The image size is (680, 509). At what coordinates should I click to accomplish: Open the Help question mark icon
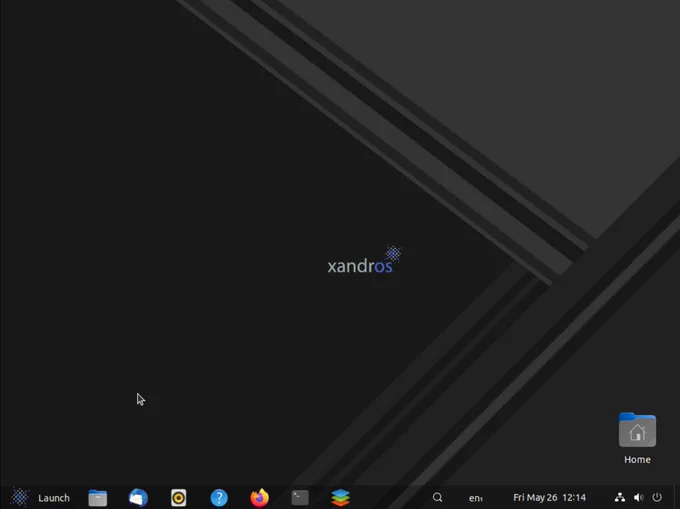click(x=219, y=498)
